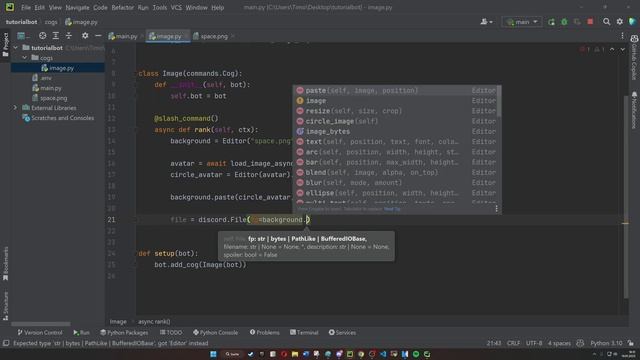
Task: Click the 'async rank()' breadcrumb
Action: point(154,322)
